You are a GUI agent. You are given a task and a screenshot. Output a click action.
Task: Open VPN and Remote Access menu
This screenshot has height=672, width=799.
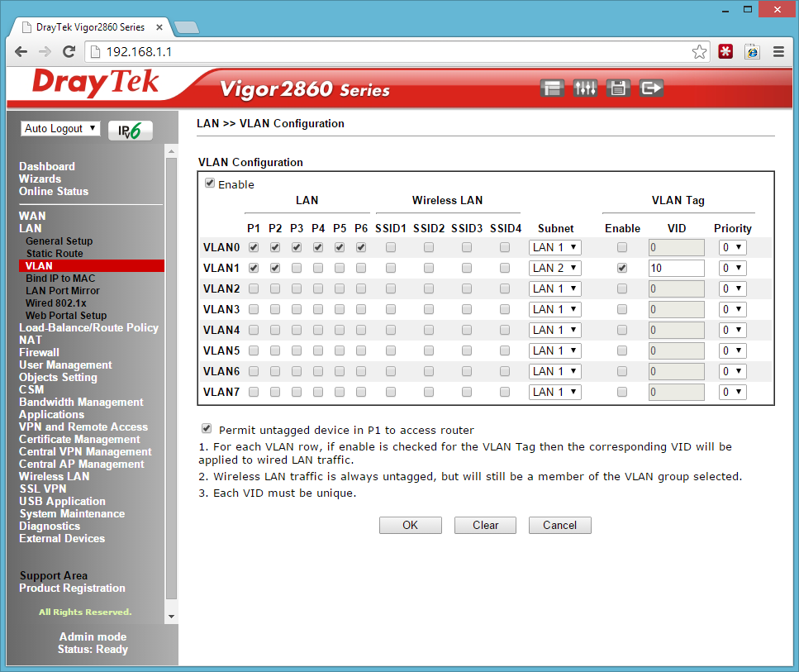(x=83, y=427)
